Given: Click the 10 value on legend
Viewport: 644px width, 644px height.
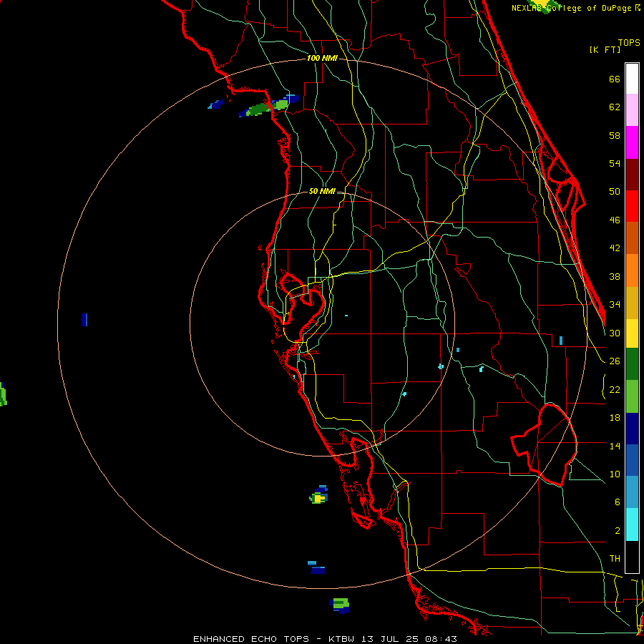Looking at the screenshot, I should 615,474.
